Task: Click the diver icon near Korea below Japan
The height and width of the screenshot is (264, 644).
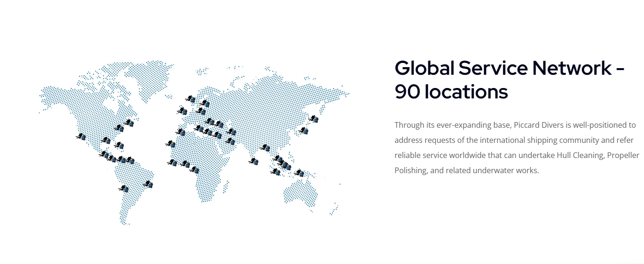Action: [x=304, y=130]
